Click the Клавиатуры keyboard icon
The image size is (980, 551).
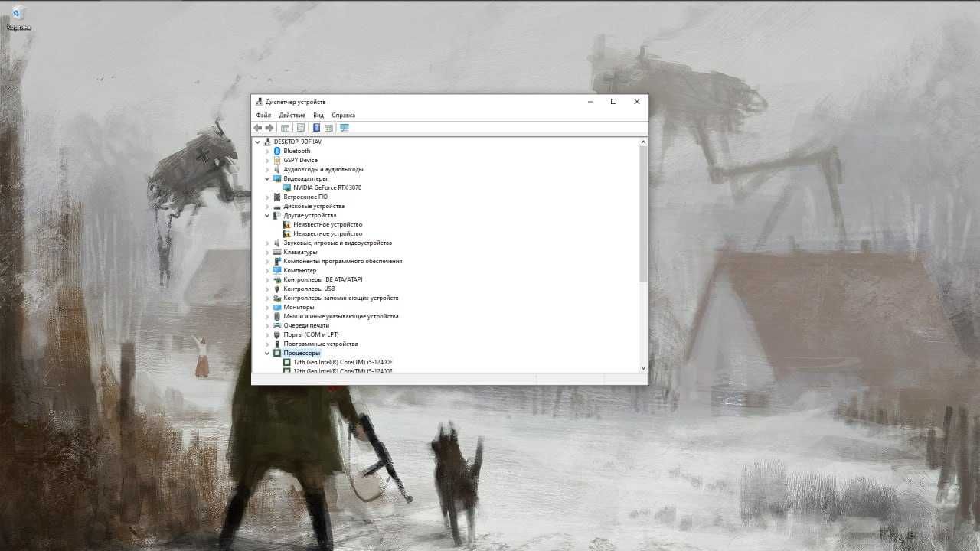277,252
